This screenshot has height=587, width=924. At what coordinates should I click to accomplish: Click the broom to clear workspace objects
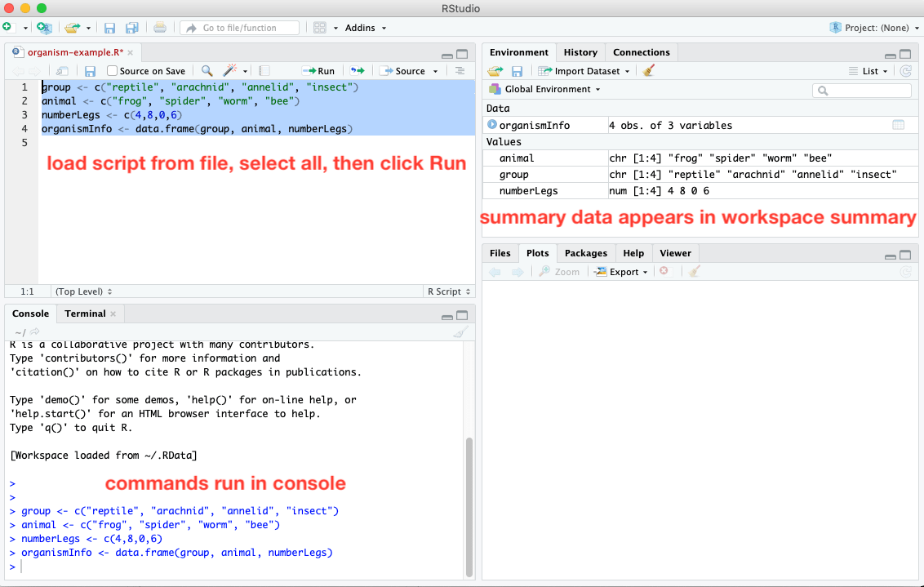tap(649, 71)
